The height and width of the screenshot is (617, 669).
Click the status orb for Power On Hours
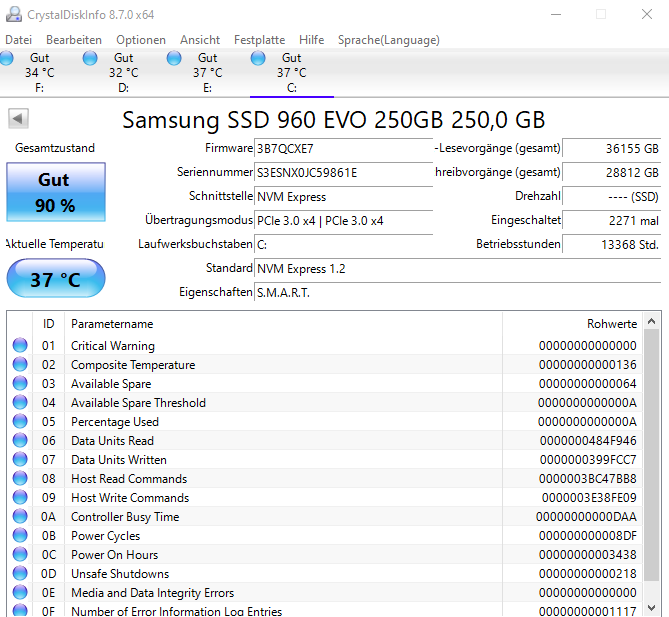[x=20, y=554]
